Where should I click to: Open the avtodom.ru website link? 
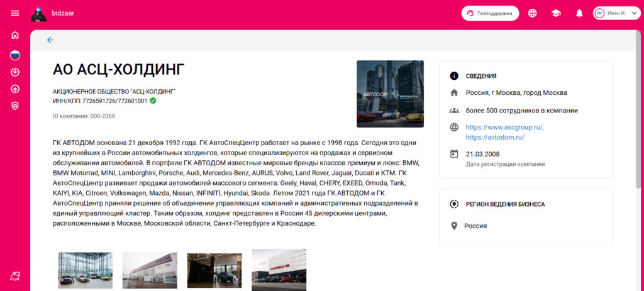(x=495, y=137)
